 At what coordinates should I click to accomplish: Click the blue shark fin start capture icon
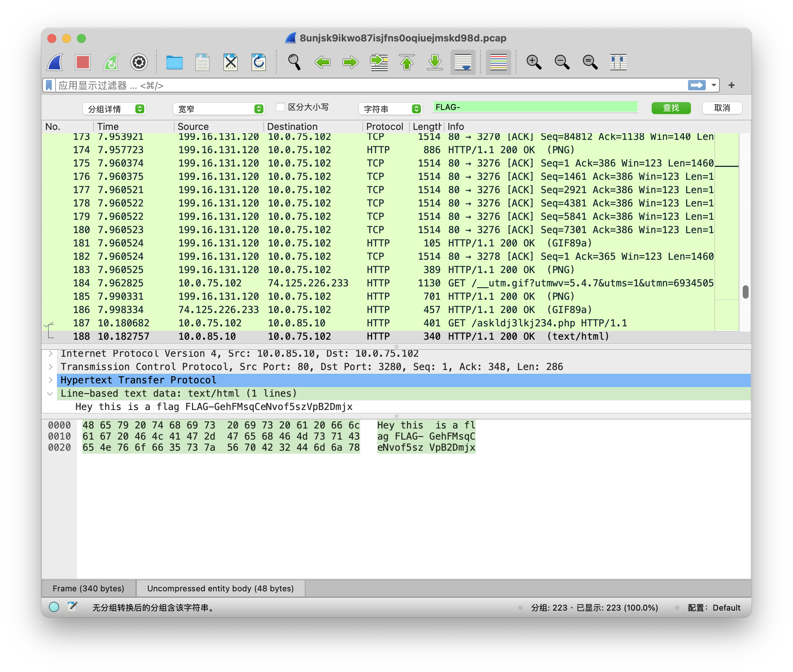click(x=55, y=62)
